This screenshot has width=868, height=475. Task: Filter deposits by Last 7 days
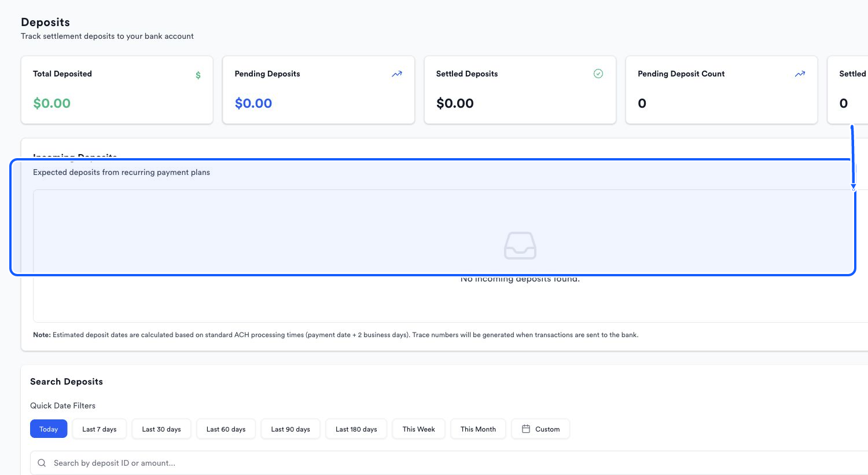click(x=100, y=429)
